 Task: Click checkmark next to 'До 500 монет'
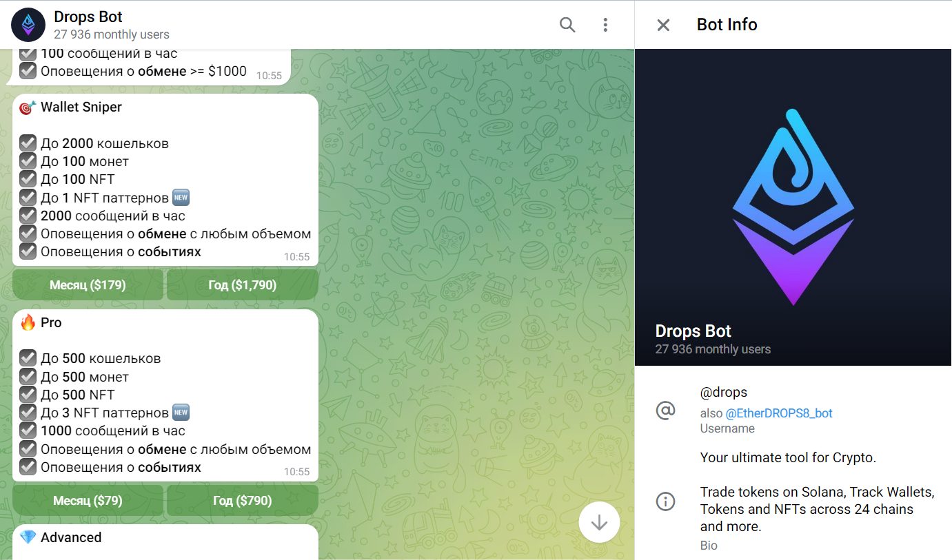28,377
